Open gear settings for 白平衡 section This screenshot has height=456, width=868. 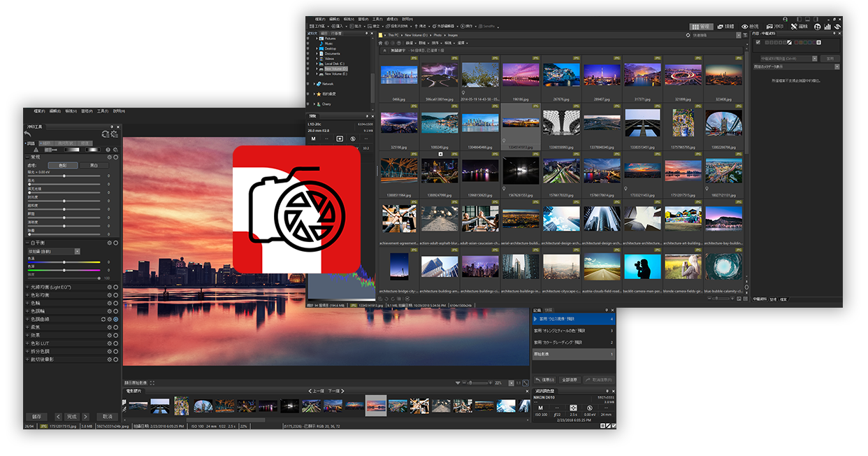coord(109,243)
